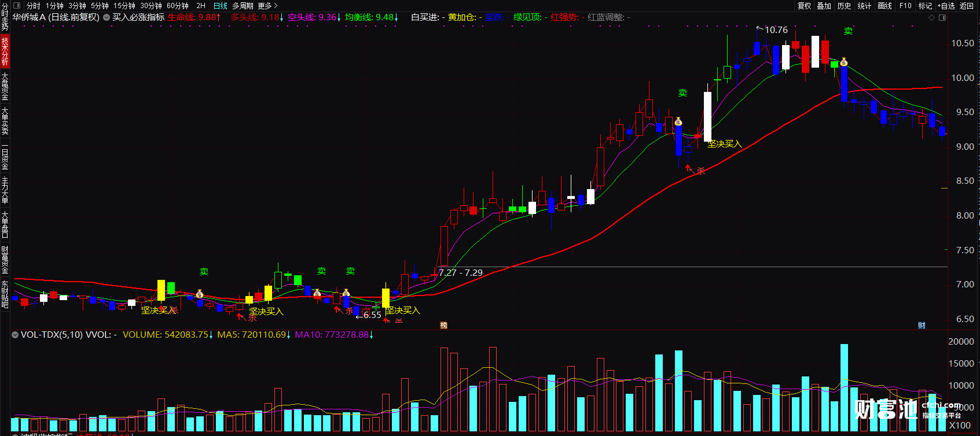Click the diamond marker icon above chart
Screen dimensions: 980x436
click(x=931, y=17)
